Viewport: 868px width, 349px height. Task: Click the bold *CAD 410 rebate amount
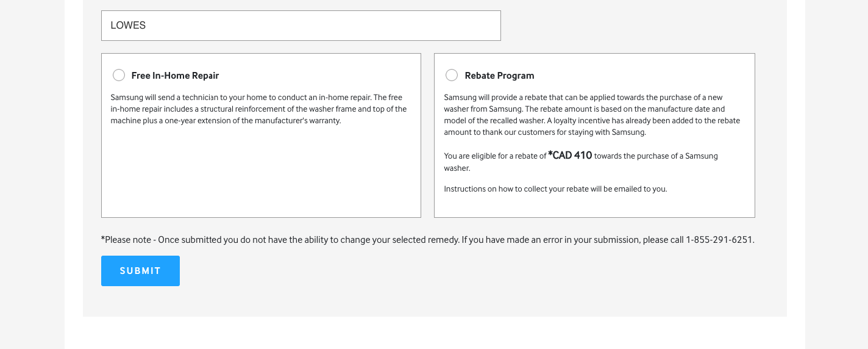pyautogui.click(x=570, y=156)
